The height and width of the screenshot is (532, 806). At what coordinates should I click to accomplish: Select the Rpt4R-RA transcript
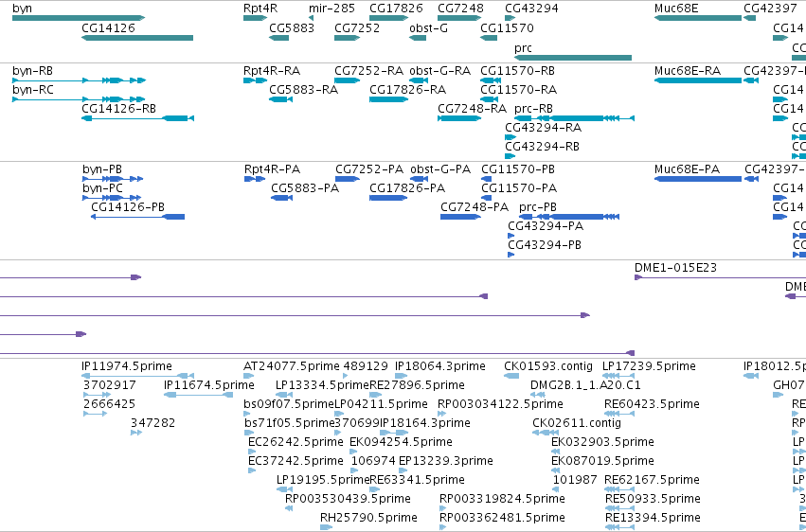[x=256, y=80]
